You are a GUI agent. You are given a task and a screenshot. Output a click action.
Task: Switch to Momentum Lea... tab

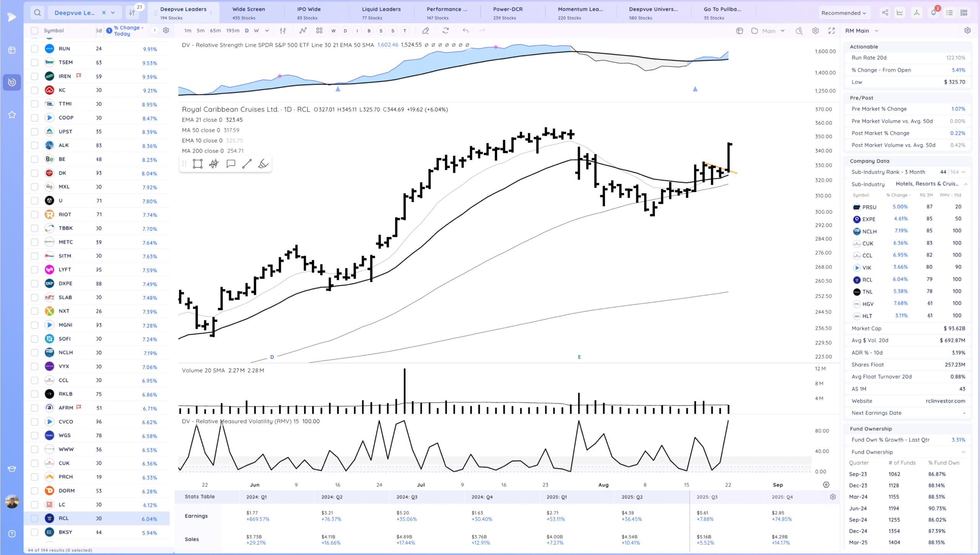(580, 13)
